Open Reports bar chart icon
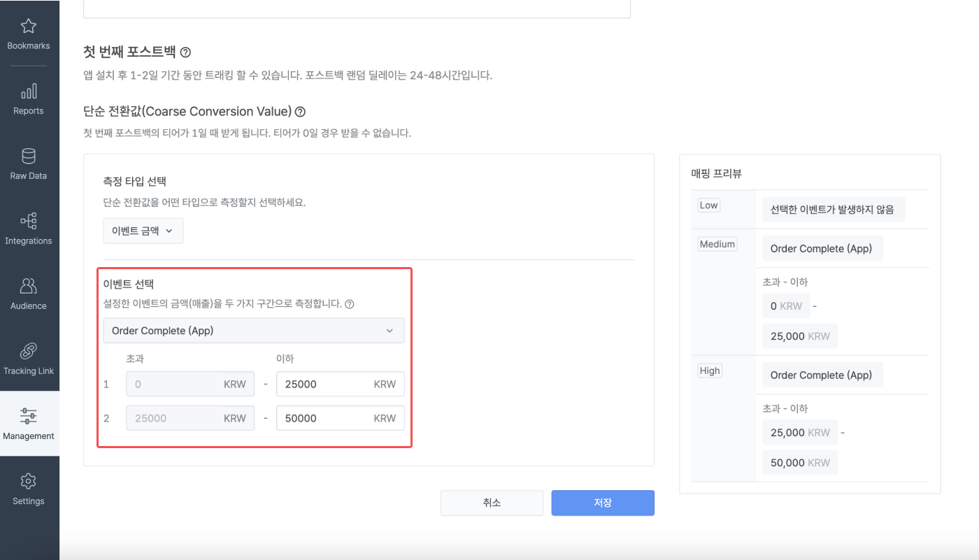The height and width of the screenshot is (560, 979). [x=29, y=91]
